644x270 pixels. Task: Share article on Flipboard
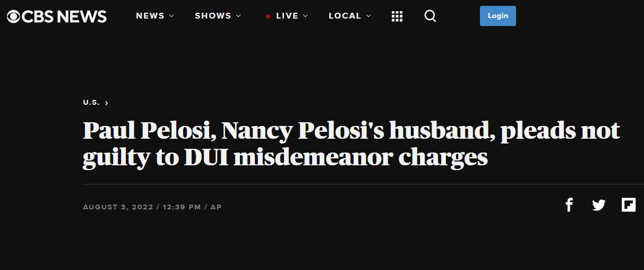(629, 205)
